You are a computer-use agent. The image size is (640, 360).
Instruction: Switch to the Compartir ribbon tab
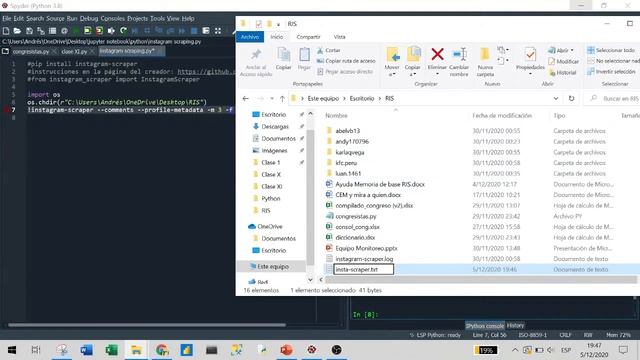(308, 37)
